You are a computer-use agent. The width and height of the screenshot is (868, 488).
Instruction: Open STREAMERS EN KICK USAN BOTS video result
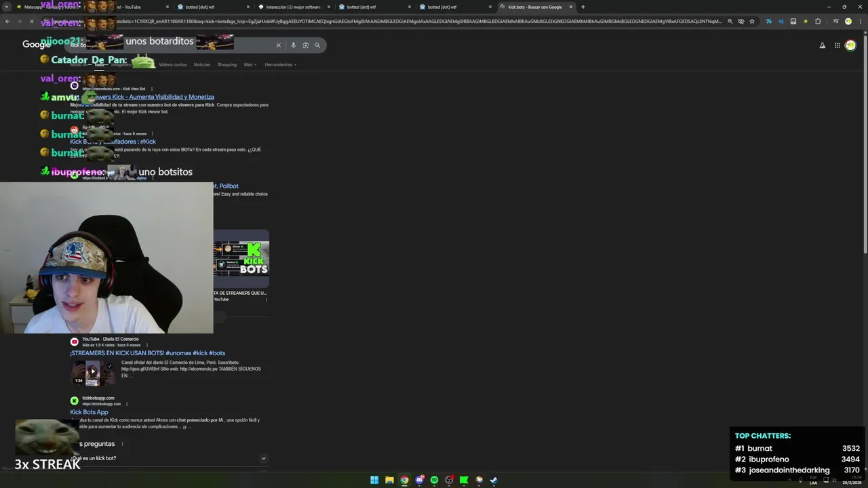click(147, 353)
